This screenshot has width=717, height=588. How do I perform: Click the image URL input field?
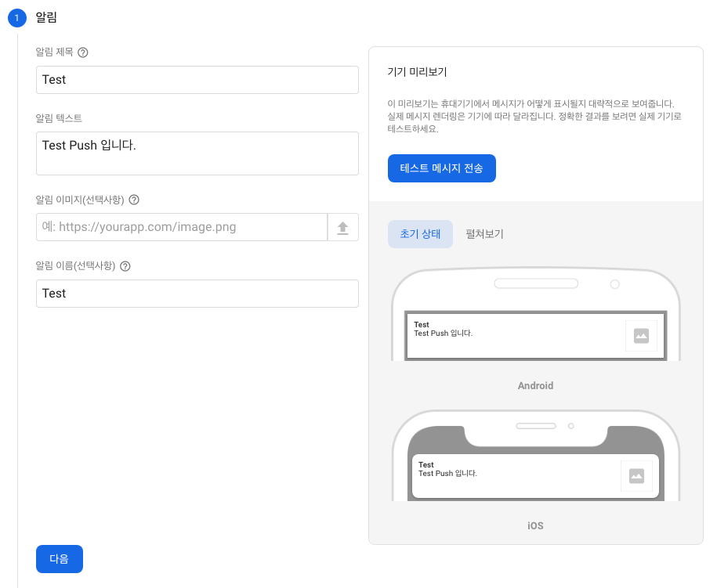(182, 227)
